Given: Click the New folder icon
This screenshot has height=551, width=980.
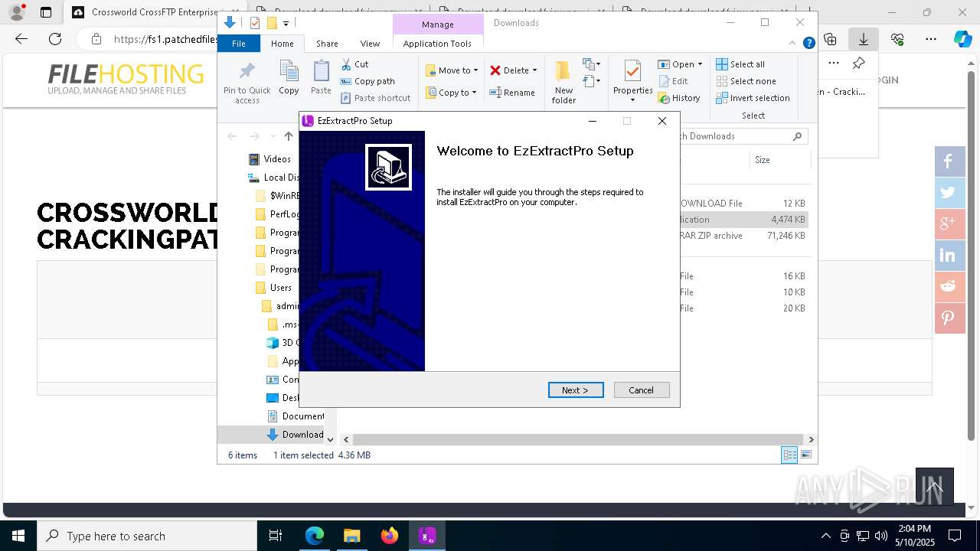Looking at the screenshot, I should point(563,71).
